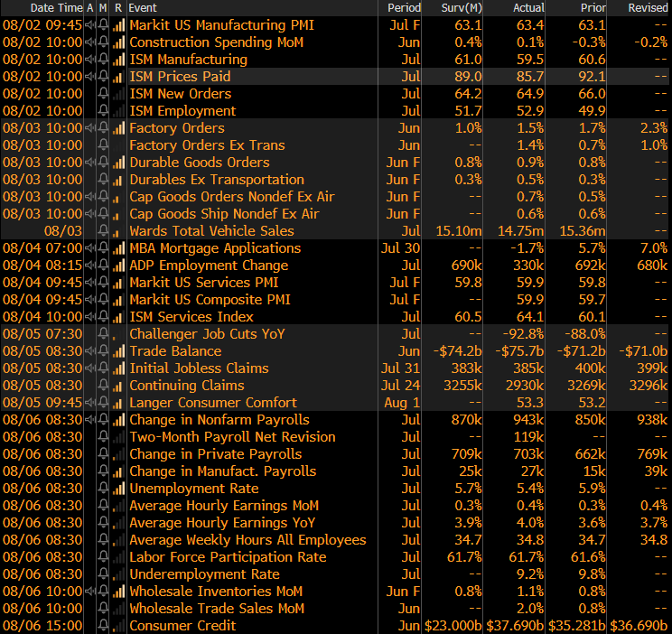Click speaker icon for Markit US Manufacturing PMI
This screenshot has width=672, height=634.
(89, 25)
